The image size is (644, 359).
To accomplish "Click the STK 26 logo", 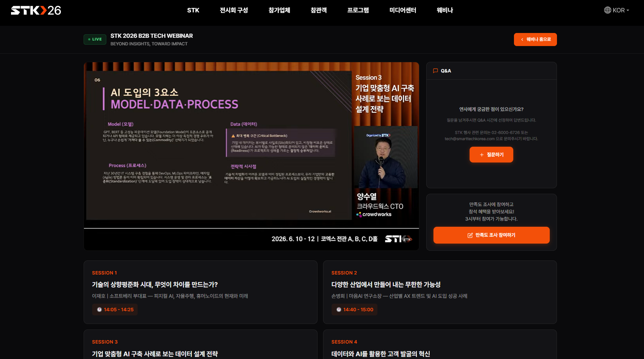I will (x=35, y=10).
